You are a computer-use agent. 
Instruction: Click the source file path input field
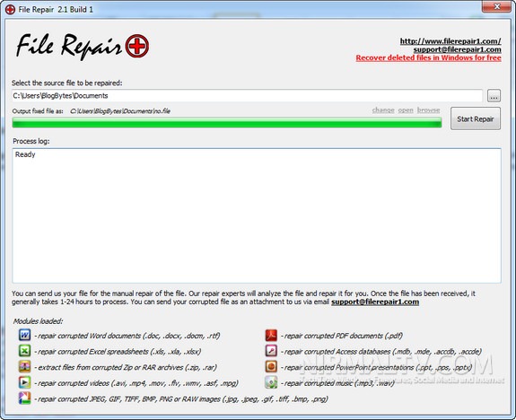(247, 96)
